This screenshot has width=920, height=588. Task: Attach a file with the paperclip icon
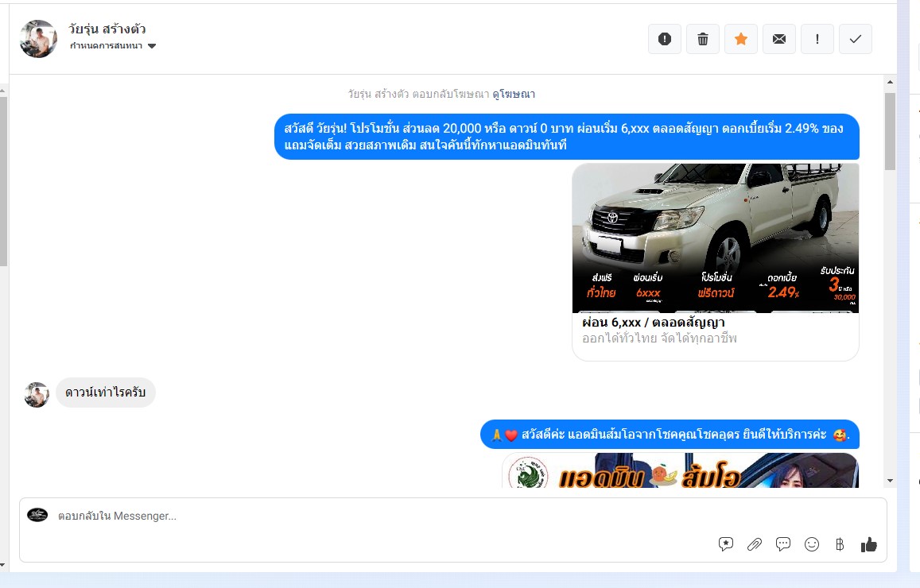755,544
